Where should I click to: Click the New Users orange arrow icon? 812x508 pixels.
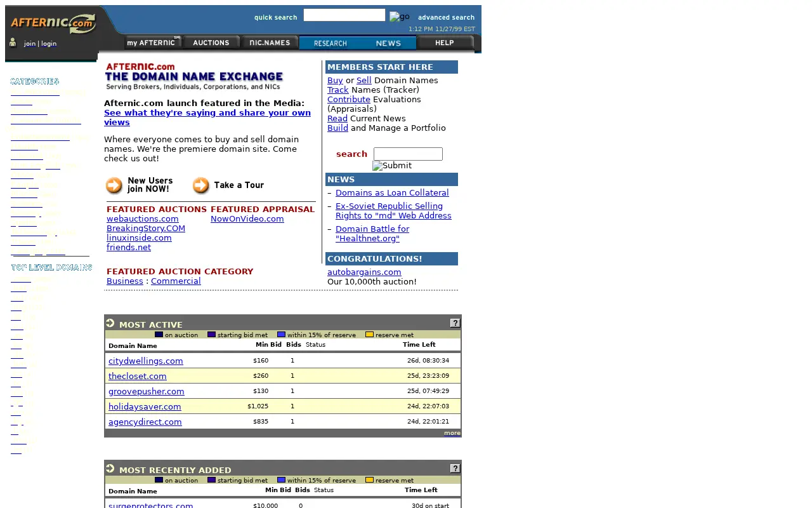pos(114,185)
